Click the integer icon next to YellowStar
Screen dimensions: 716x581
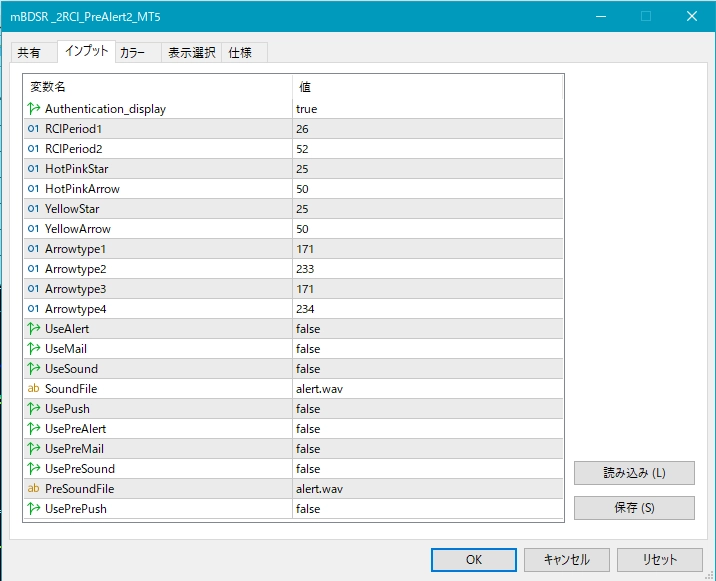click(x=34, y=209)
